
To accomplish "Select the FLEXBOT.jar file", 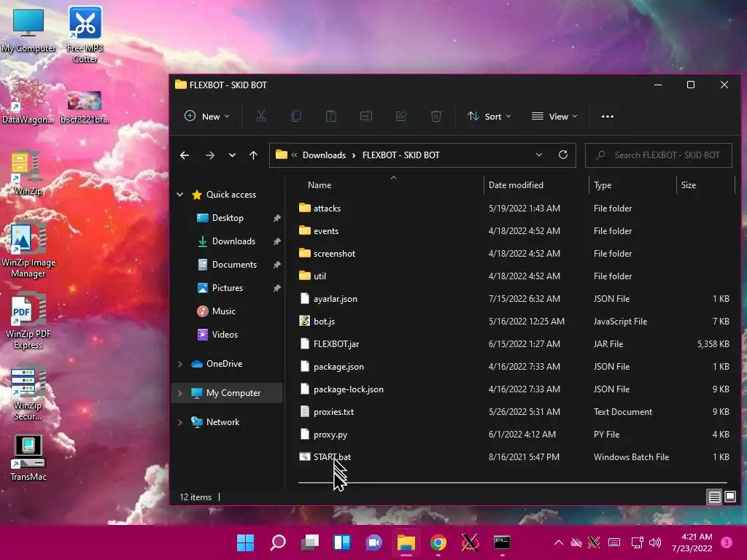I will point(513,344).
